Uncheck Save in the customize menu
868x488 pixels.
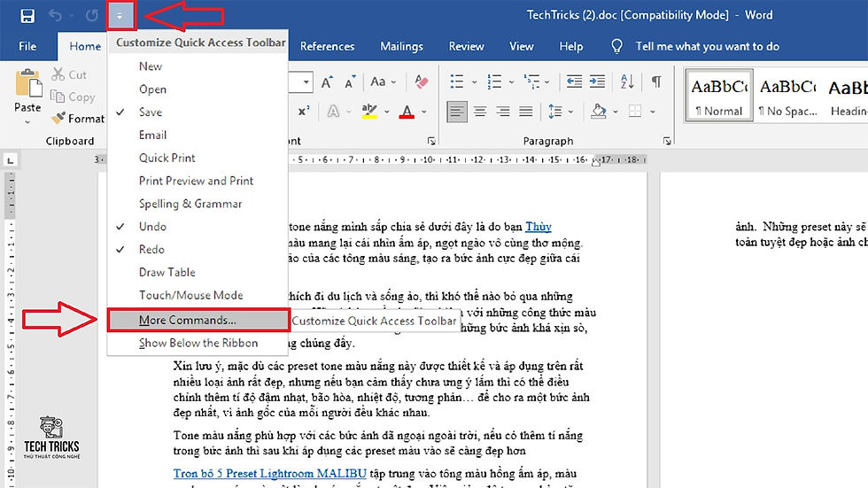pos(198,112)
